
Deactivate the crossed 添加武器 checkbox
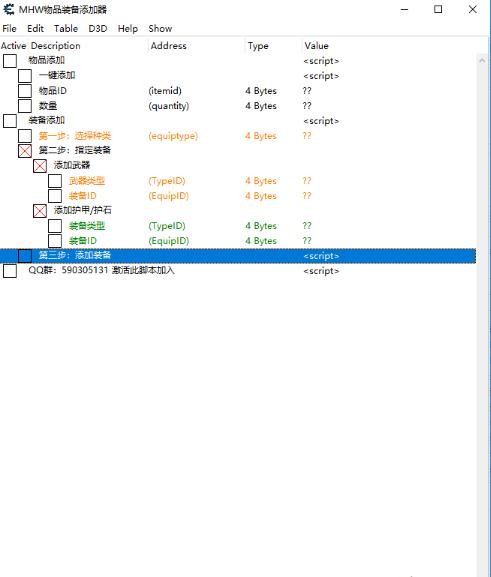click(40, 166)
